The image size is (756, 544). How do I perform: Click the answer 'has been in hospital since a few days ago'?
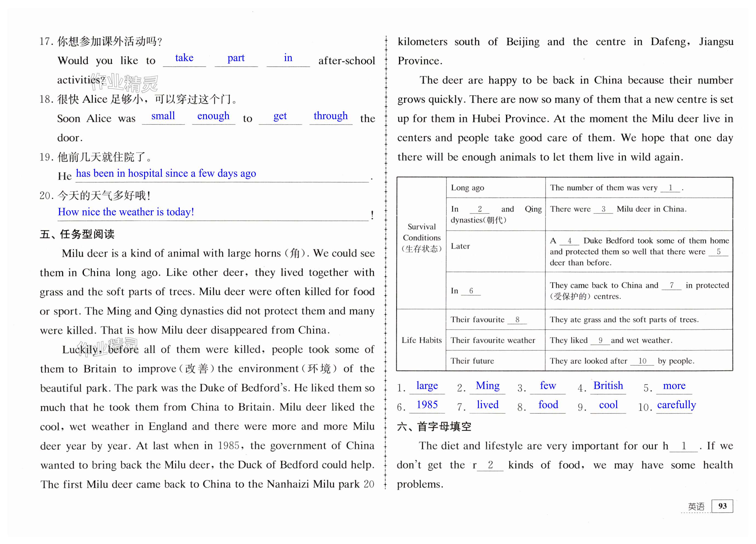coord(166,173)
